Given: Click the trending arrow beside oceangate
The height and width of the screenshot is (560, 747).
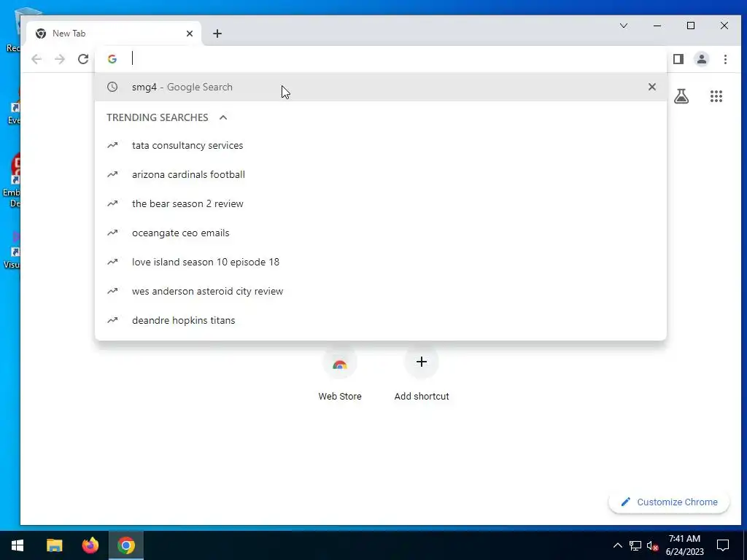Looking at the screenshot, I should point(112,233).
